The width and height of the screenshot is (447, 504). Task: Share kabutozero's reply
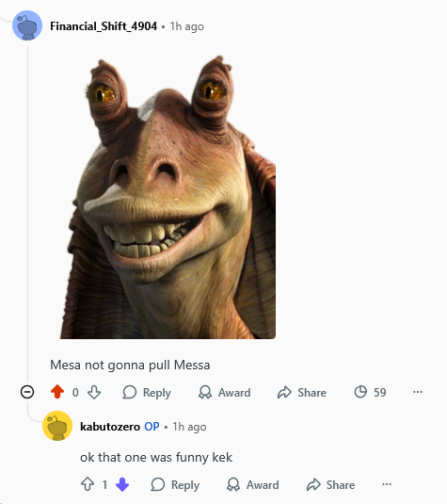tap(330, 485)
